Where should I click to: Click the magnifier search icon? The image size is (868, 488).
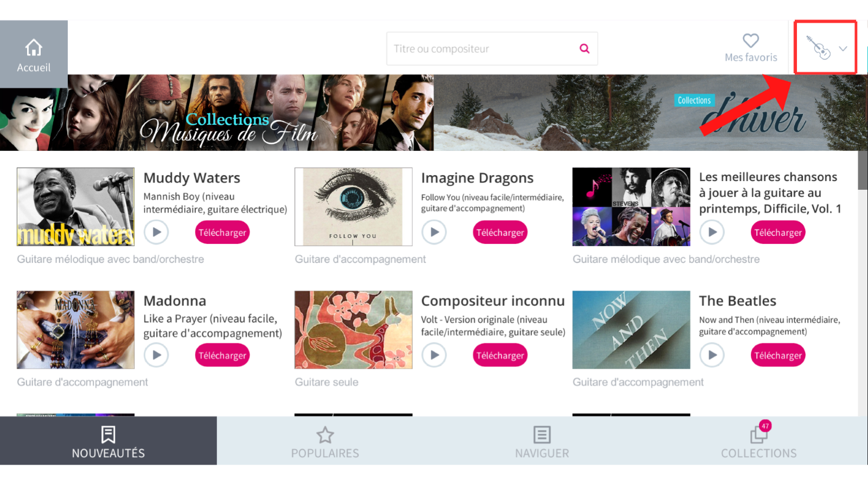584,48
